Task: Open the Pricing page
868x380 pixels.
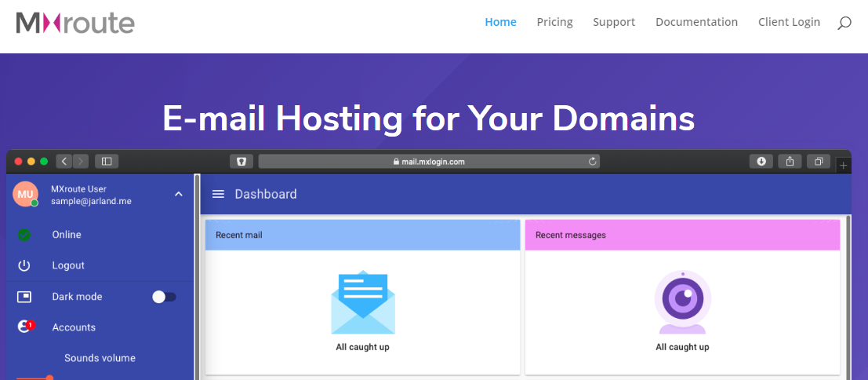Action: (x=554, y=22)
